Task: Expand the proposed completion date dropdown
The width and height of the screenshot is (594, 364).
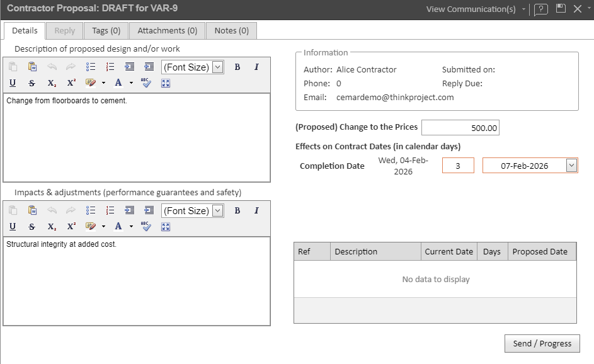Action: tap(571, 166)
